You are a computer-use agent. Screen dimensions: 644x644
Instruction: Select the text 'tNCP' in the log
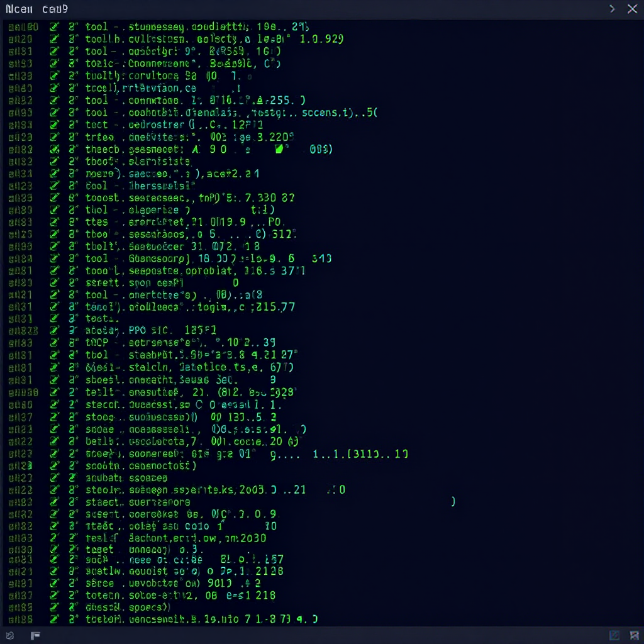[97, 343]
